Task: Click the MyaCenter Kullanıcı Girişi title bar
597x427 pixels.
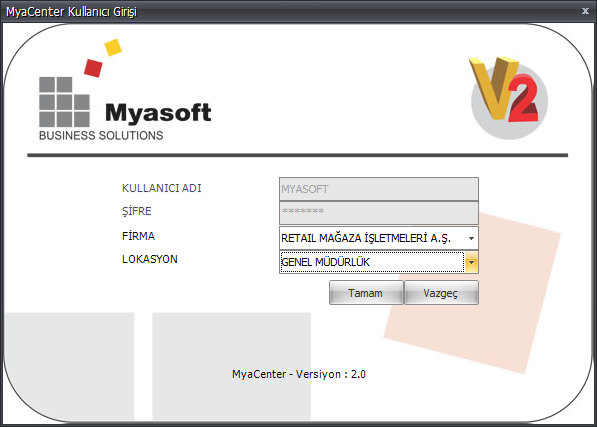Action: pos(289,11)
